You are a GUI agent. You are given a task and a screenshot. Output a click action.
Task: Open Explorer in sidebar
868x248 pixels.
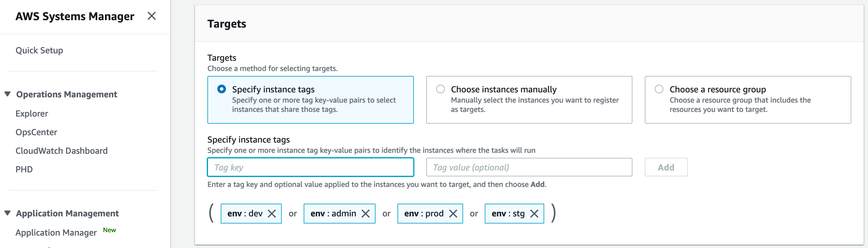click(32, 114)
